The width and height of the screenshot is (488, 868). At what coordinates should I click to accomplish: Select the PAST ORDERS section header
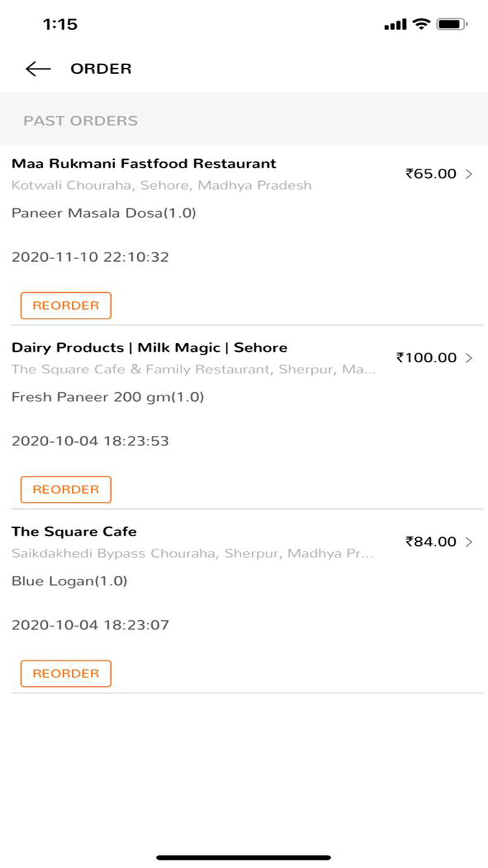[x=81, y=121]
